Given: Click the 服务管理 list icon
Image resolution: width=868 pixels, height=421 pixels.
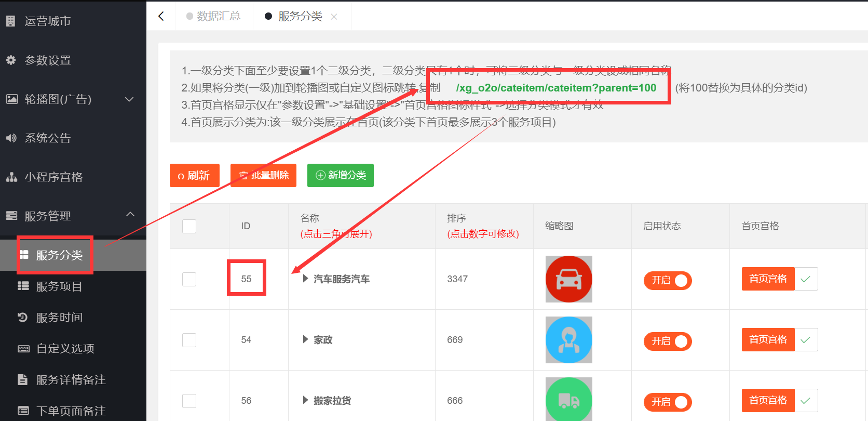Looking at the screenshot, I should point(11,216).
